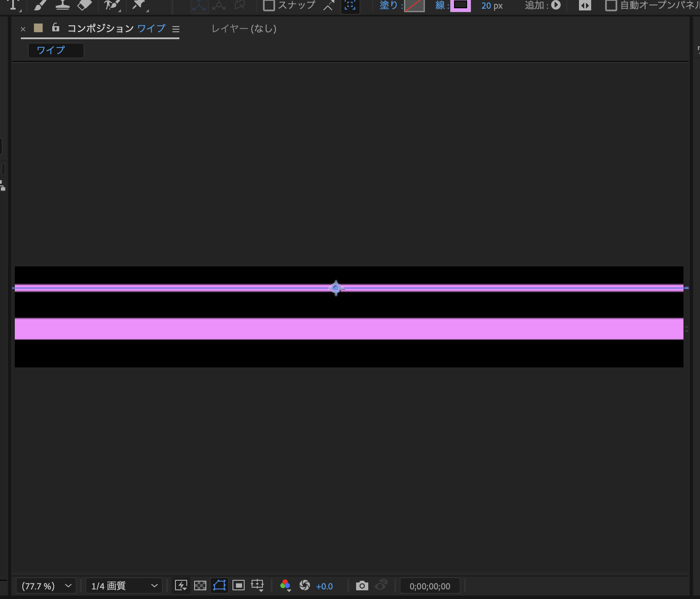This screenshot has width=700, height=599.
Task: Select the Roto Brush tool
Action: (111, 5)
